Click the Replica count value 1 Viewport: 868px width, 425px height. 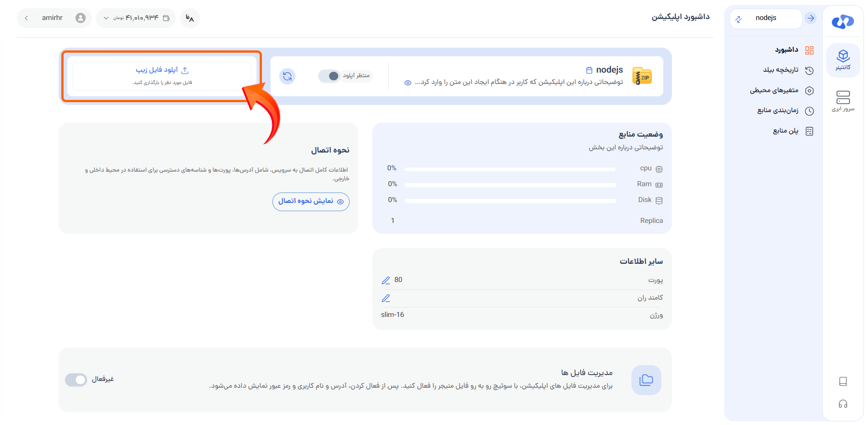click(393, 221)
